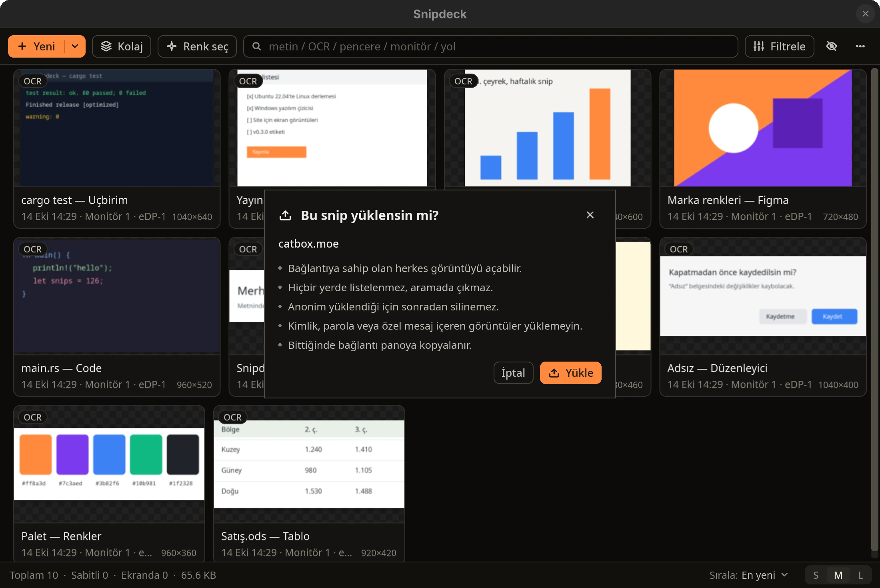Click the purple #7c3aed palette swatch
880x588 pixels.
pyautogui.click(x=72, y=454)
